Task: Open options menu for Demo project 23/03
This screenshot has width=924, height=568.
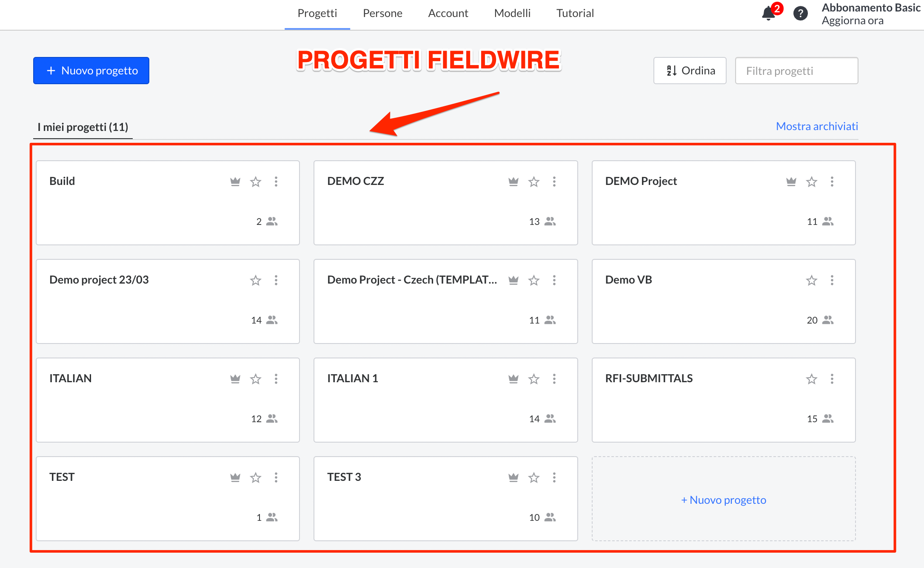Action: point(276,280)
